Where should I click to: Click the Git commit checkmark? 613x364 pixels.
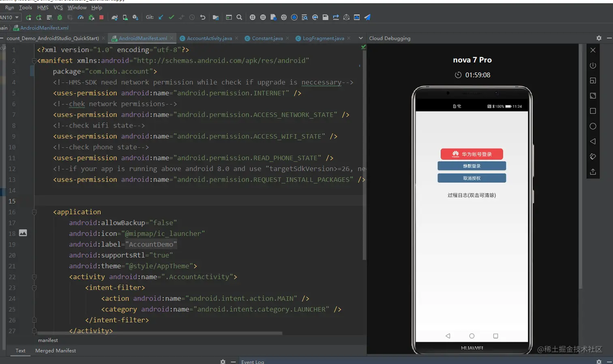pos(171,17)
